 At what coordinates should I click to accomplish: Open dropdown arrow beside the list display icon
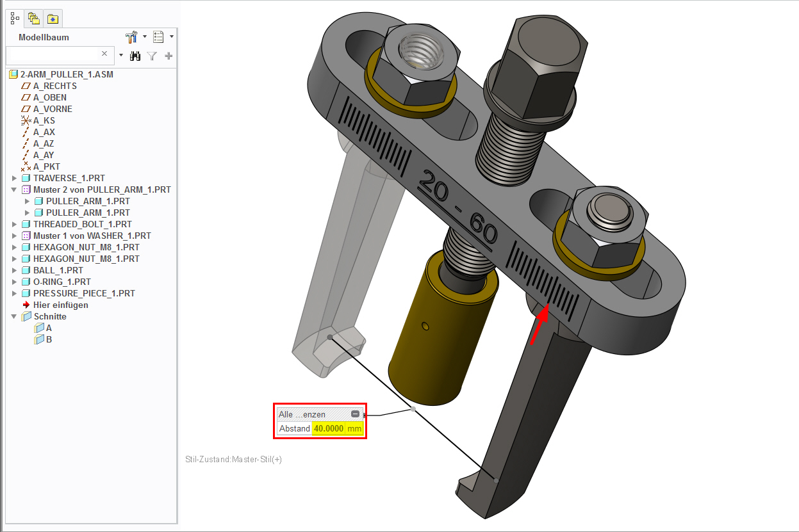click(171, 36)
